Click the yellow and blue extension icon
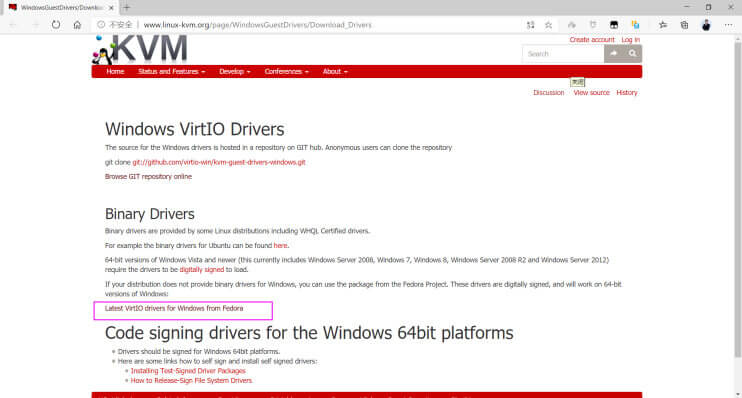This screenshot has height=398, width=742. pos(636,25)
